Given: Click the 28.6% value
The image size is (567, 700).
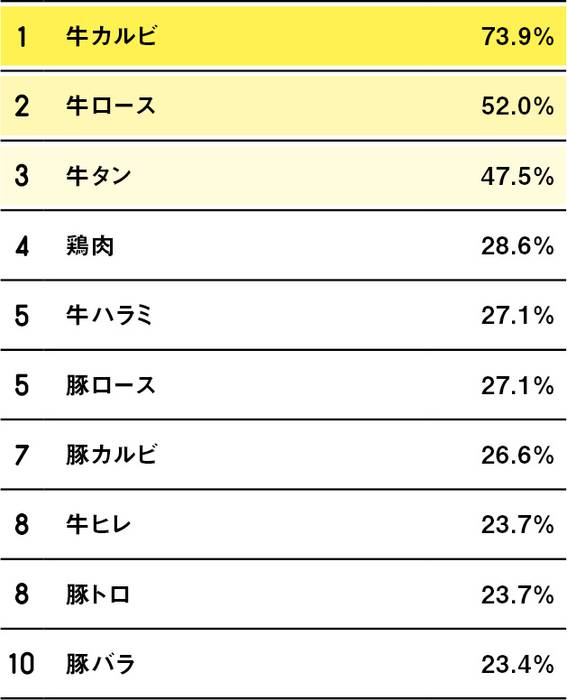Looking at the screenshot, I should (x=517, y=246).
